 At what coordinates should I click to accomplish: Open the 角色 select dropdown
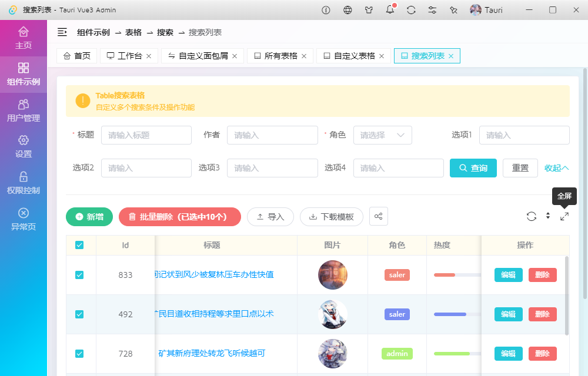[382, 135]
